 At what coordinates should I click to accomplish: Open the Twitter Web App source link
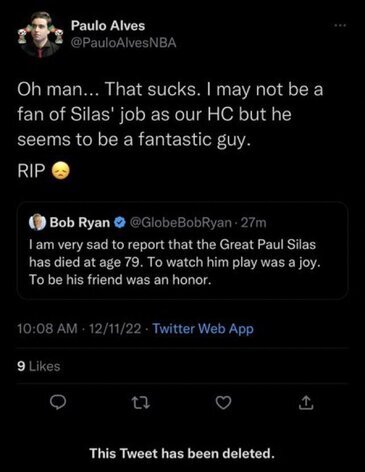pyautogui.click(x=203, y=329)
